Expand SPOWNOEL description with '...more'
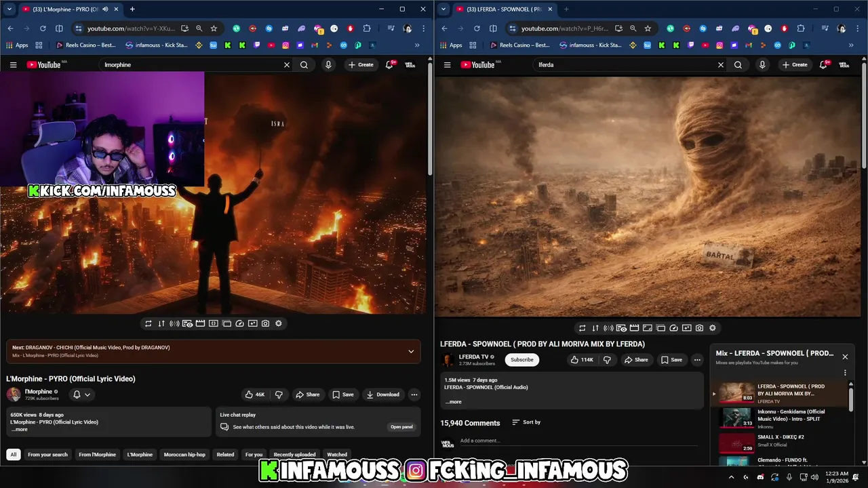The width and height of the screenshot is (868, 488). pos(454,402)
